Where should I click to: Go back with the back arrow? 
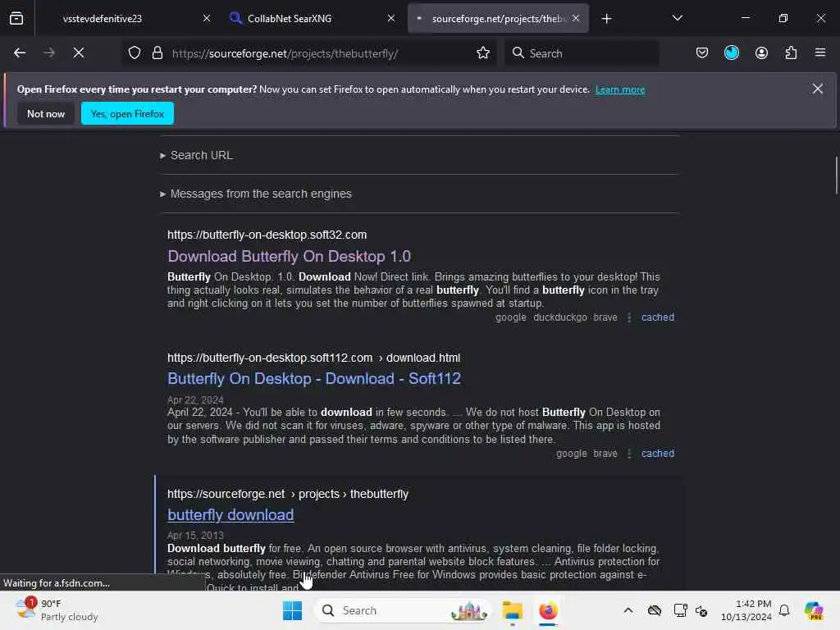(20, 53)
